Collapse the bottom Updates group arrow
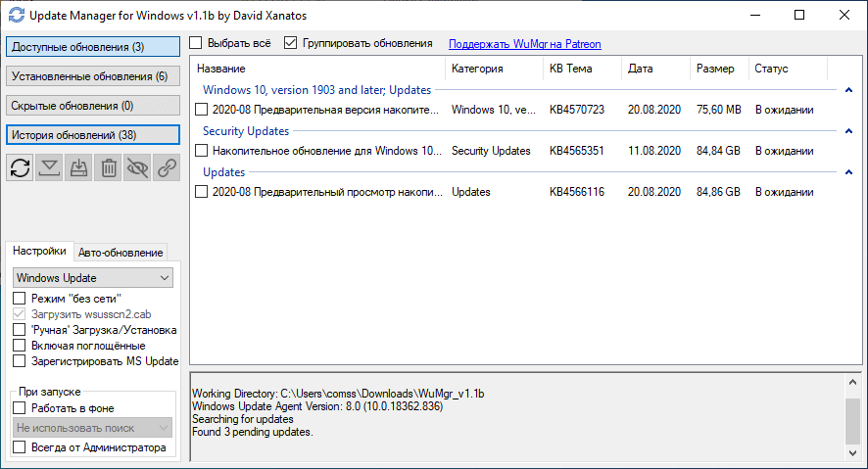The height and width of the screenshot is (469, 868). click(848, 172)
